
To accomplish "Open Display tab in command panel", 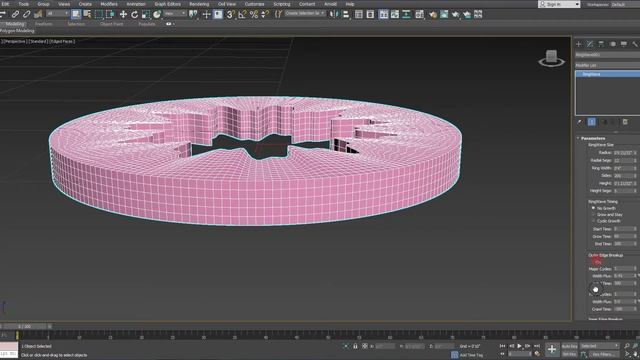I will [x=624, y=44].
